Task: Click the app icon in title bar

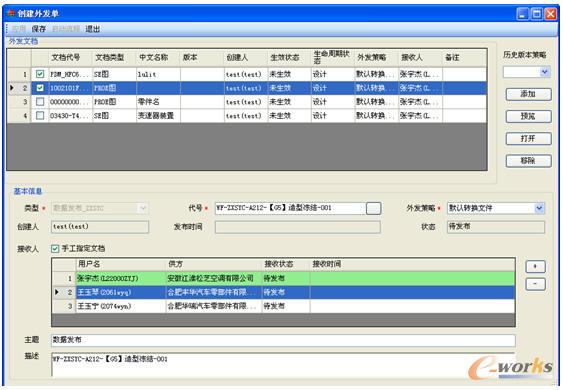Action: (11, 13)
